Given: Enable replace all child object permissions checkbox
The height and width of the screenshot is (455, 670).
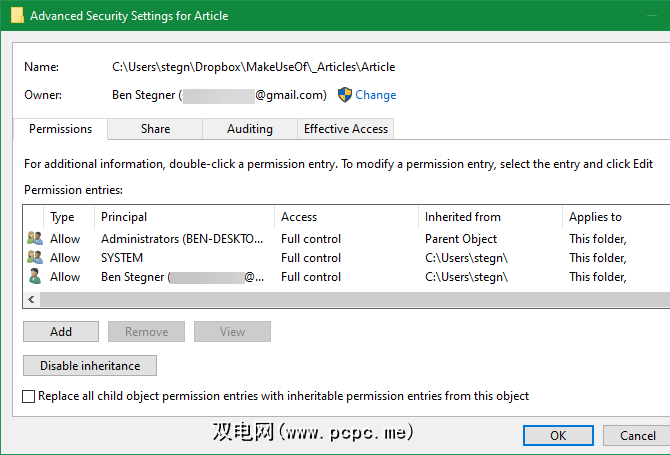Looking at the screenshot, I should [x=29, y=397].
